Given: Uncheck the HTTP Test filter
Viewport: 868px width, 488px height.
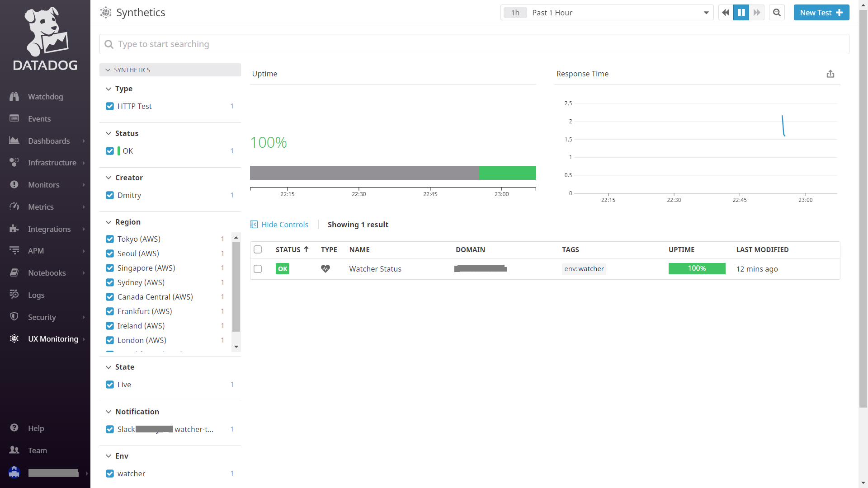Looking at the screenshot, I should (x=110, y=106).
